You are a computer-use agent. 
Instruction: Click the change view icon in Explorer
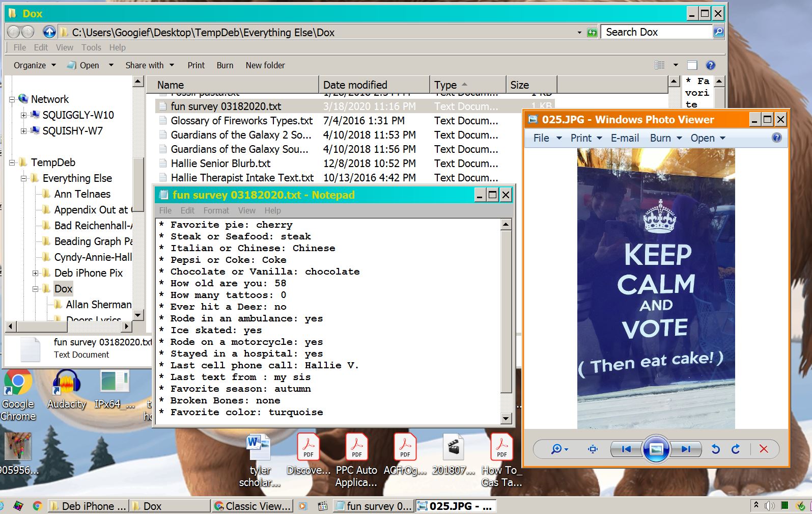click(660, 65)
